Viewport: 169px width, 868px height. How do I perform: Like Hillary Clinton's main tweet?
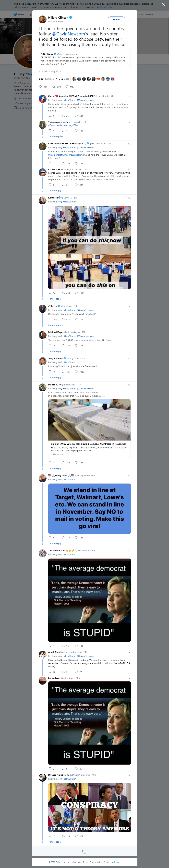67,87
